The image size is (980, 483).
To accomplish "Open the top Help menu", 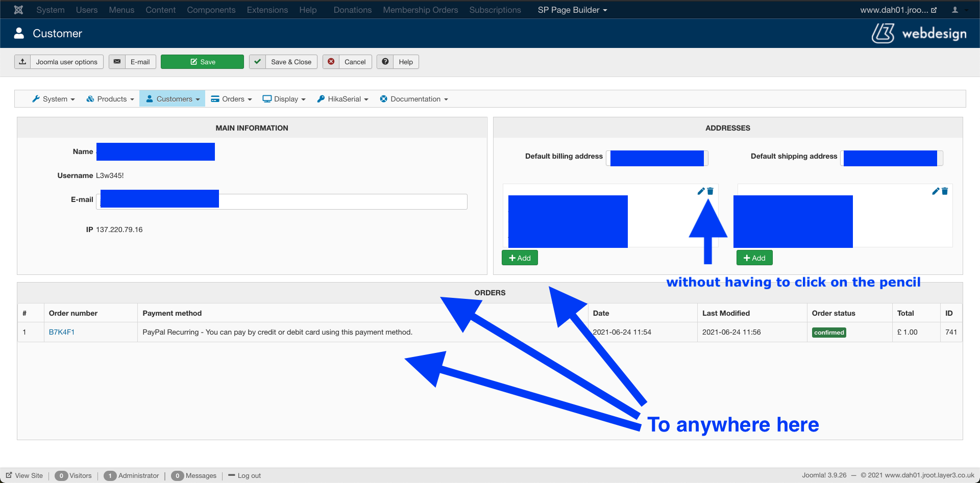I will tap(308, 10).
